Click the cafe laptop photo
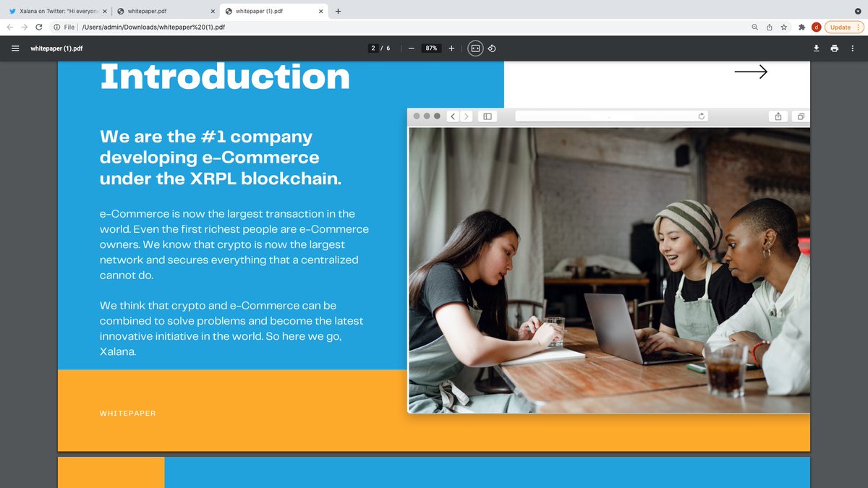The height and width of the screenshot is (488, 868). tap(609, 270)
